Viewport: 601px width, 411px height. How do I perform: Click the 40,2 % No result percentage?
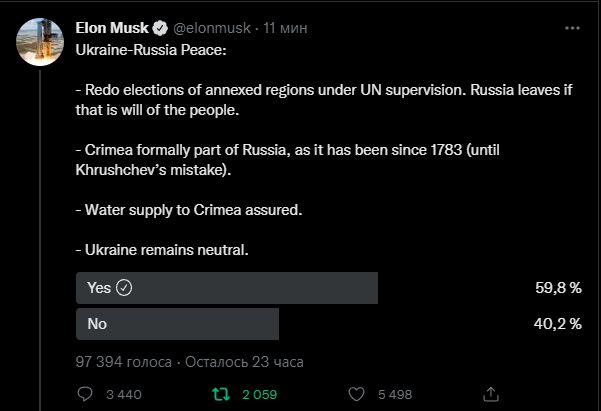click(x=558, y=324)
